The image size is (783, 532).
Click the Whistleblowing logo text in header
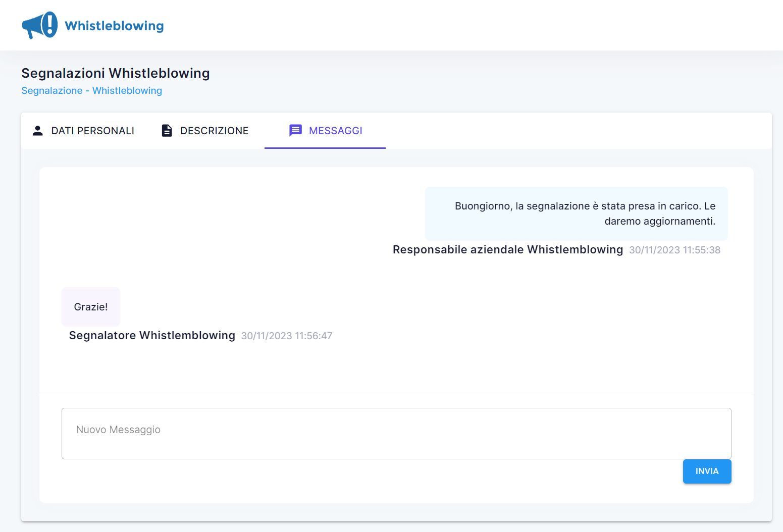tap(114, 26)
